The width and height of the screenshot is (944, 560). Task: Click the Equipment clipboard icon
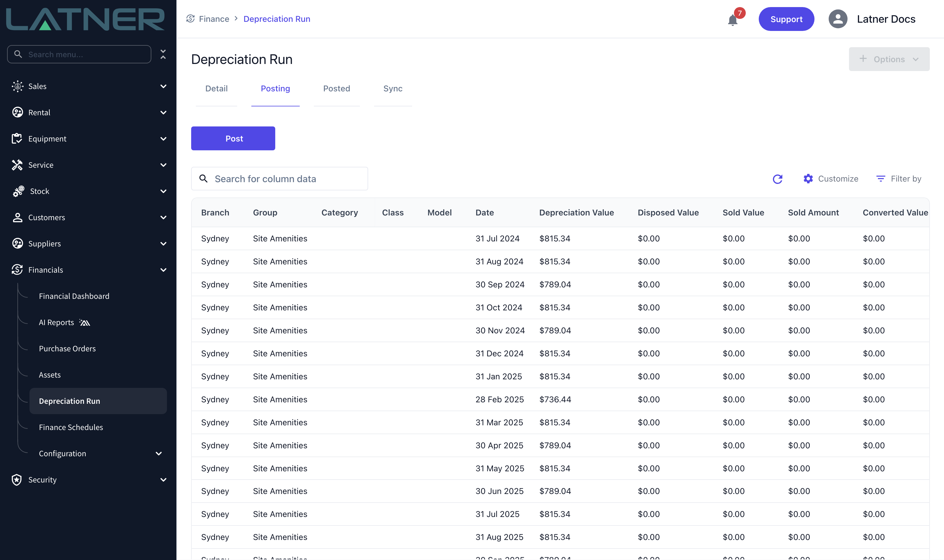(x=17, y=139)
